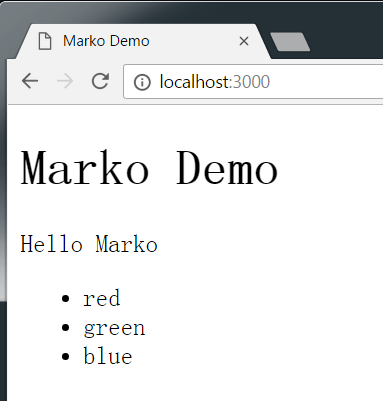
Task: Reload the localhost page
Action: click(x=100, y=81)
